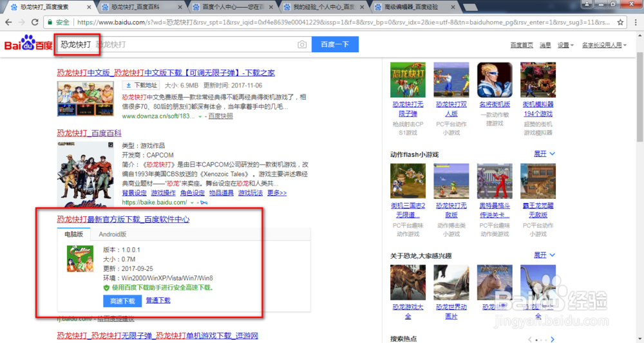644x343 pixels.
Task: Expand arrow next to baike.baidu.com URL
Action: click(x=192, y=203)
